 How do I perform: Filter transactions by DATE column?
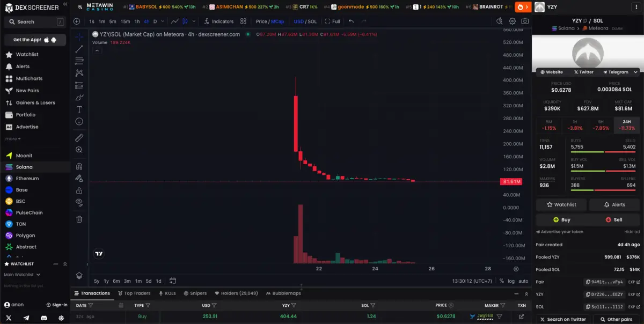click(x=91, y=305)
